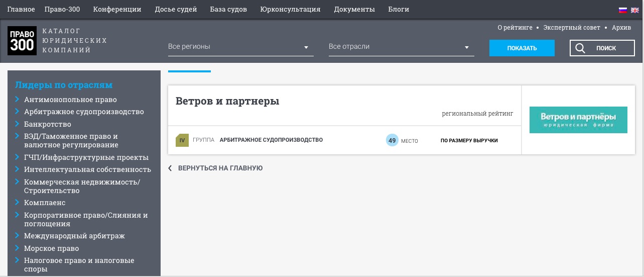Click the chevron next to Комплаенс
The image size is (644, 277).
[x=17, y=202]
